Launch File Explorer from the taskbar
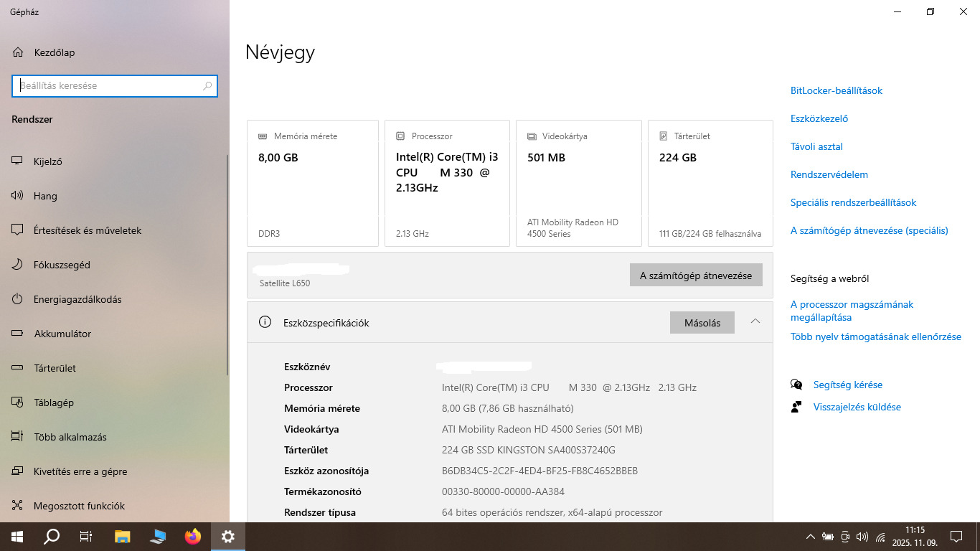This screenshot has width=980, height=551. 122,536
